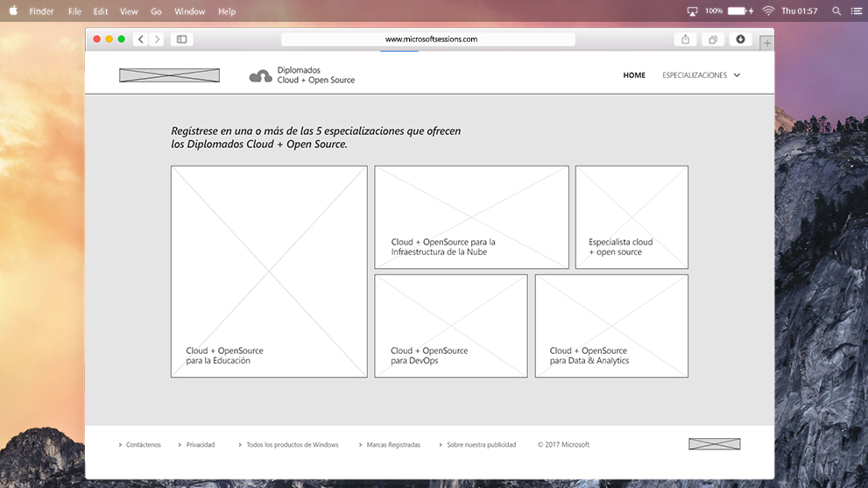The width and height of the screenshot is (868, 488).
Task: Click the Safari back navigation arrow
Action: pyautogui.click(x=140, y=39)
